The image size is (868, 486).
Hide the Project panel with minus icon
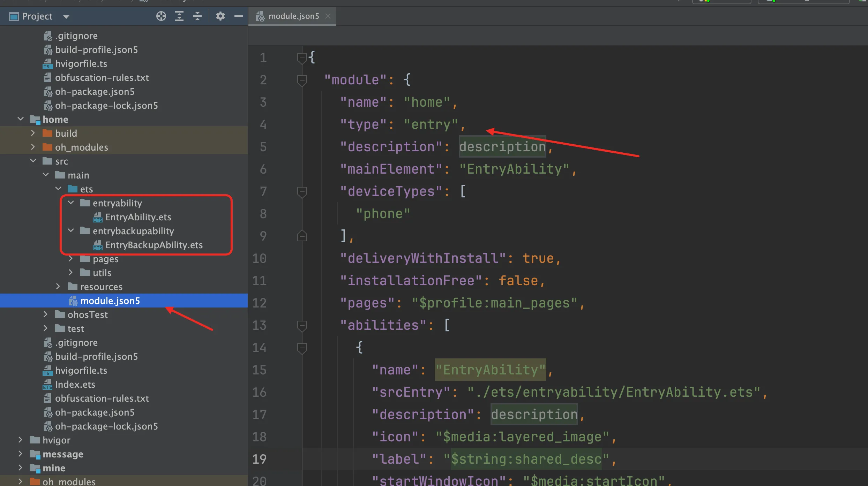point(239,16)
